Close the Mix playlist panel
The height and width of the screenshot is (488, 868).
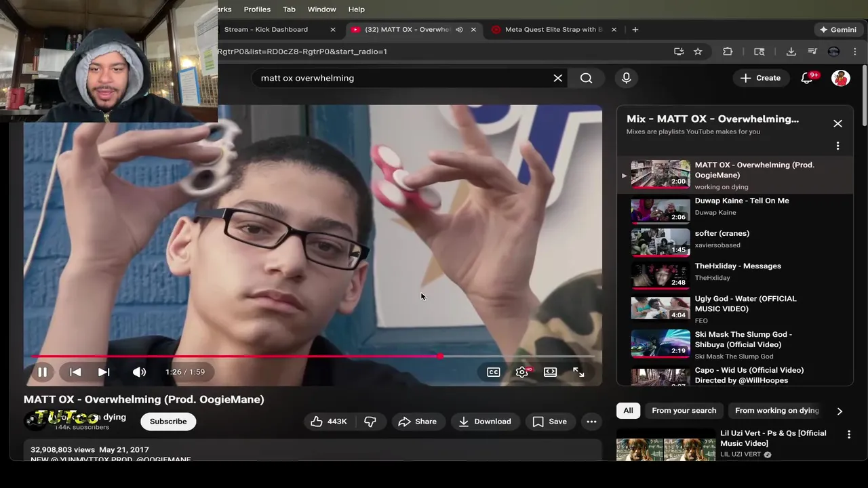coord(838,123)
